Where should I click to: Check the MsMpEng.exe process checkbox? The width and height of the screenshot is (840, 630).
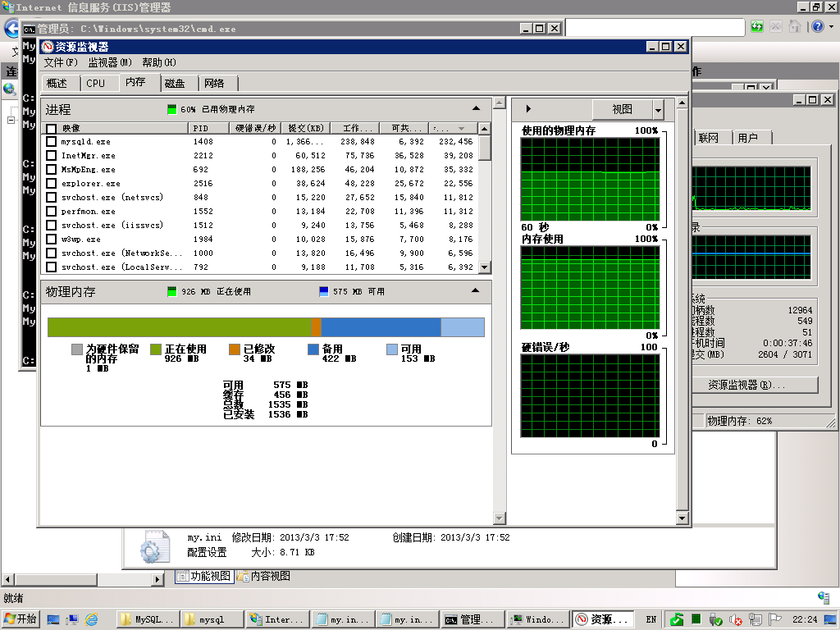pyautogui.click(x=52, y=170)
